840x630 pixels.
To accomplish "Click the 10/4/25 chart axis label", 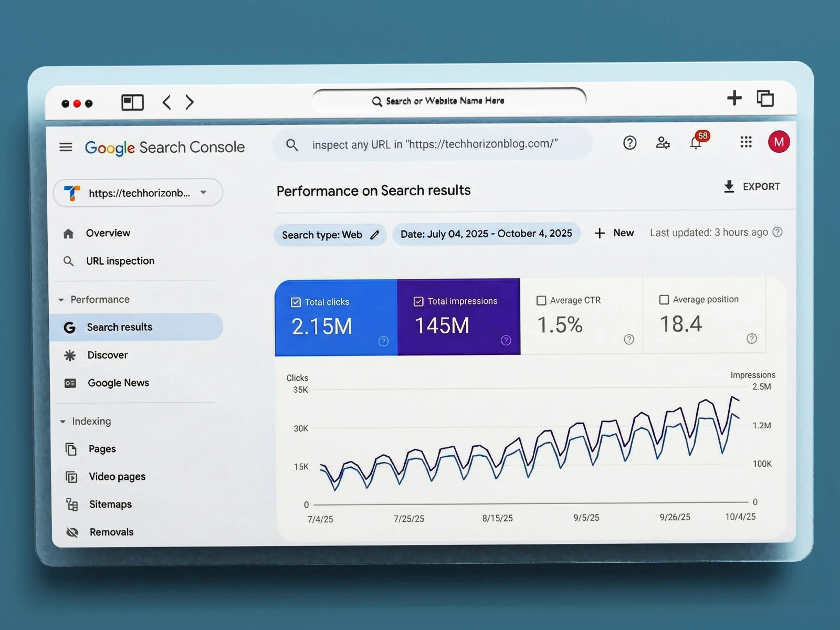I will pos(740,517).
